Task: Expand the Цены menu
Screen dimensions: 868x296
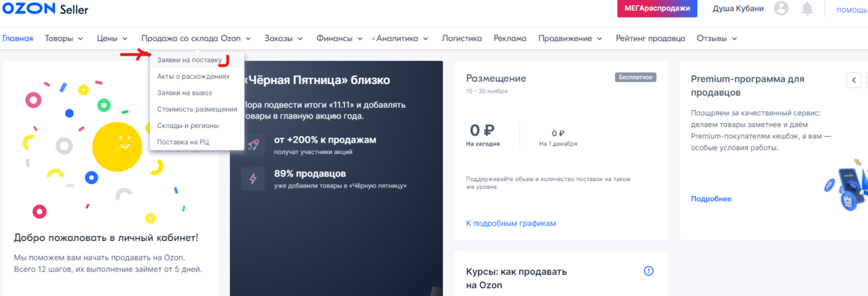Action: point(112,38)
